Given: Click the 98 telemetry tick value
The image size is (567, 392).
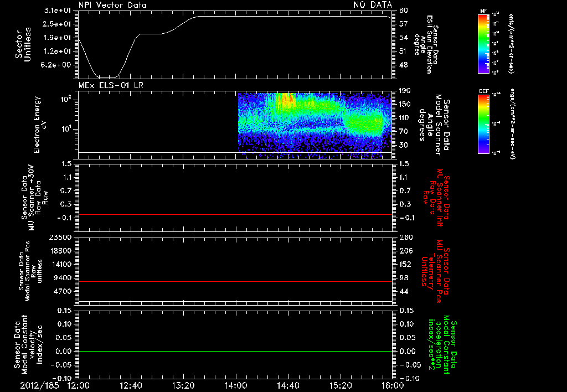Looking at the screenshot, I should click(x=404, y=278).
